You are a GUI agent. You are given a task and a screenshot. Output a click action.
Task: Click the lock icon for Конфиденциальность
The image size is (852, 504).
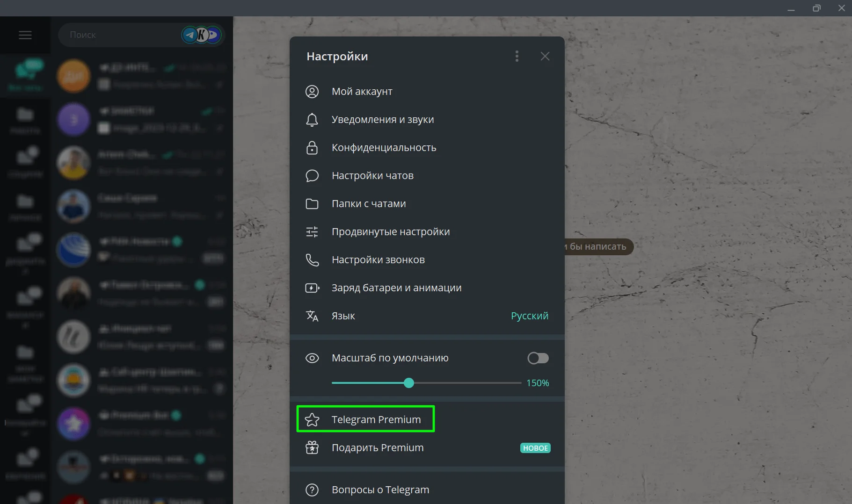point(312,148)
